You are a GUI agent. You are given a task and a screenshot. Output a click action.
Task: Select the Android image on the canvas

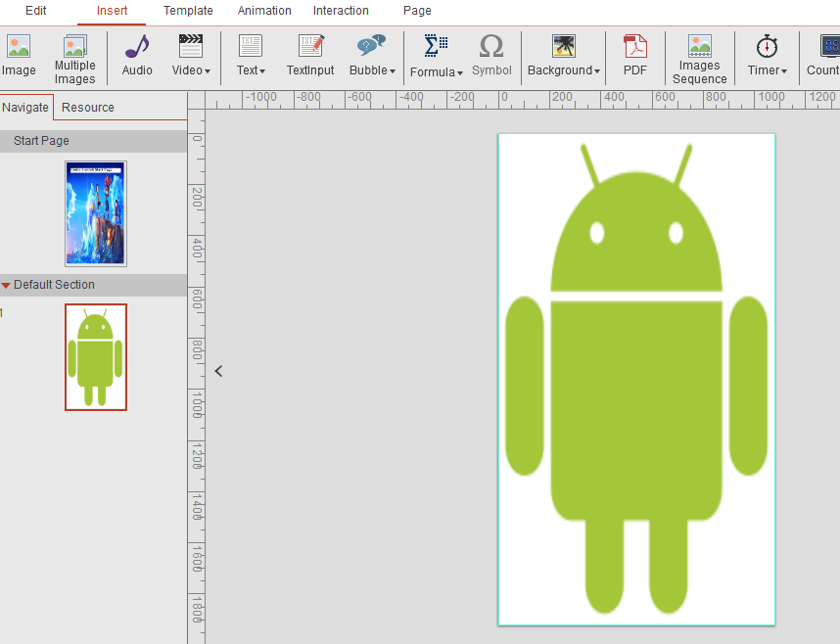tap(636, 379)
